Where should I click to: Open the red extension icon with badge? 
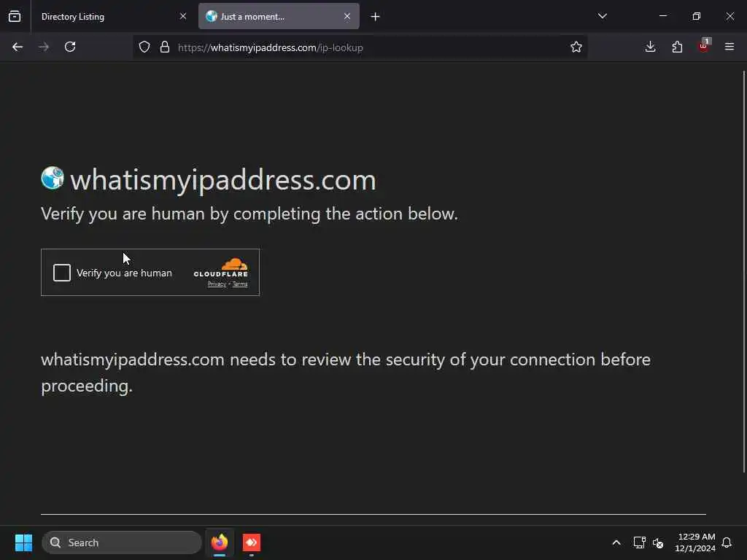pos(704,46)
